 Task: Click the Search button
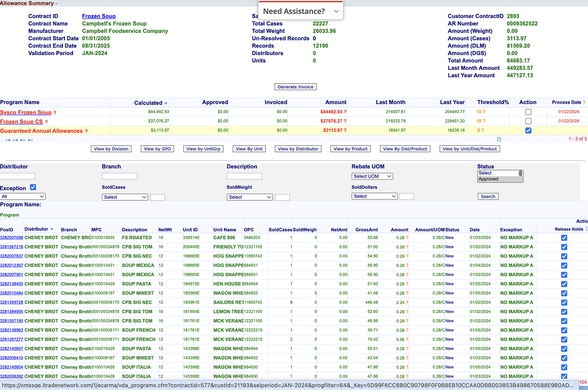[488, 197]
